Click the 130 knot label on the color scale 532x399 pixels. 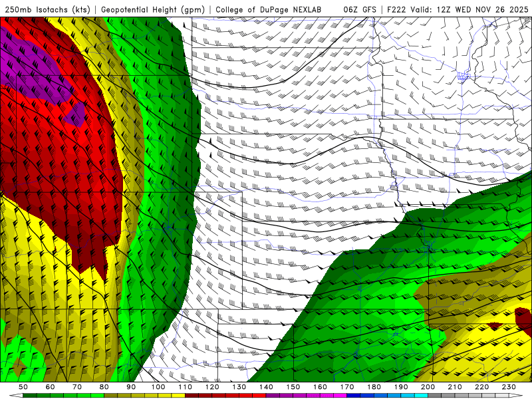click(239, 387)
